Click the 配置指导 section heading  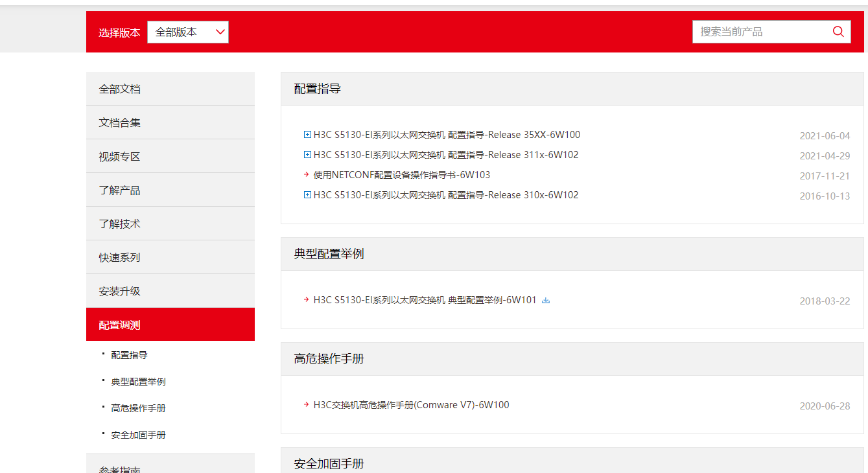click(x=318, y=89)
